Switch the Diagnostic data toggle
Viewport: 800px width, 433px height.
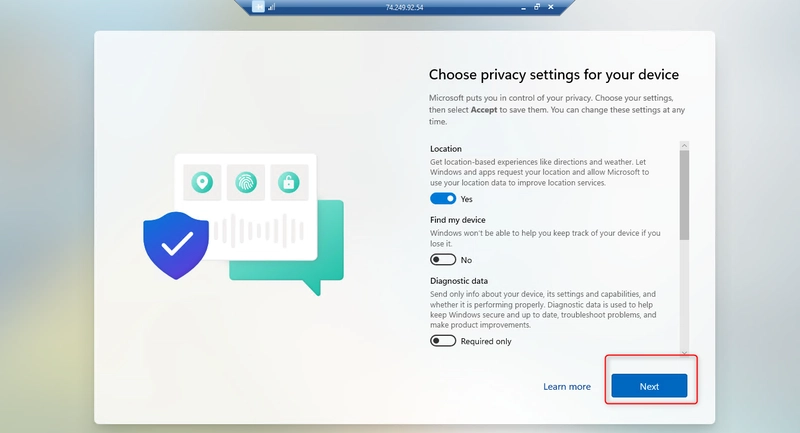pos(443,341)
